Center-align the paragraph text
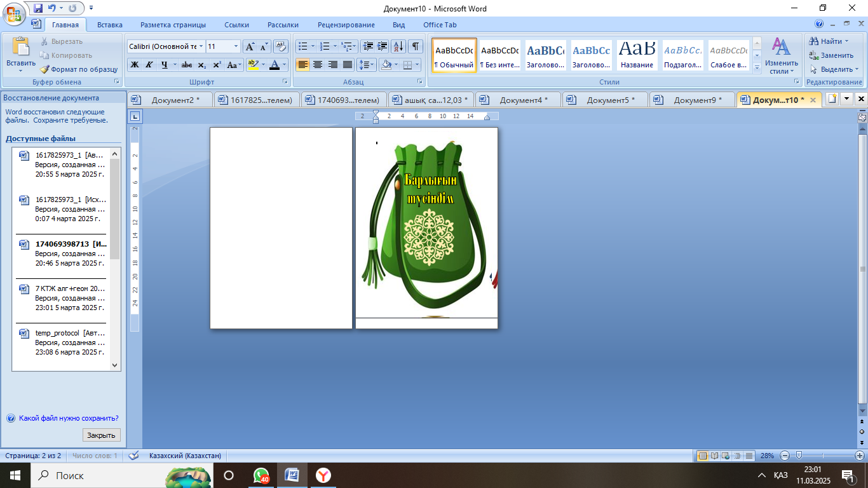Screen dimensions: 868x488 (x=318, y=65)
